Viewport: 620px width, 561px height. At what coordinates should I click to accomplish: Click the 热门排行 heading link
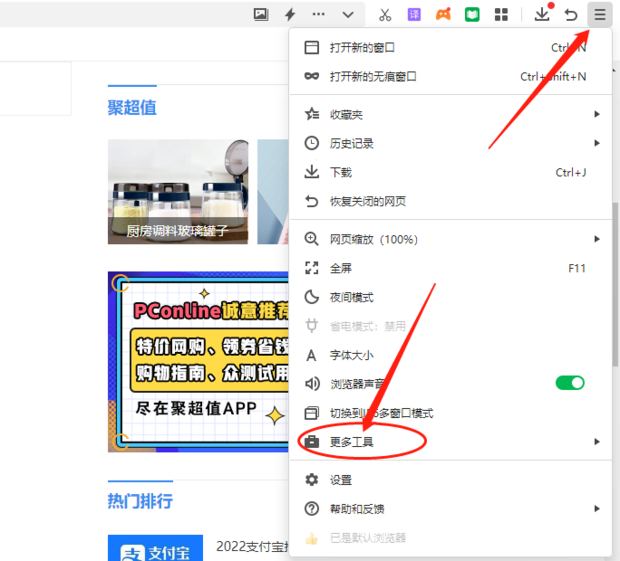[140, 500]
